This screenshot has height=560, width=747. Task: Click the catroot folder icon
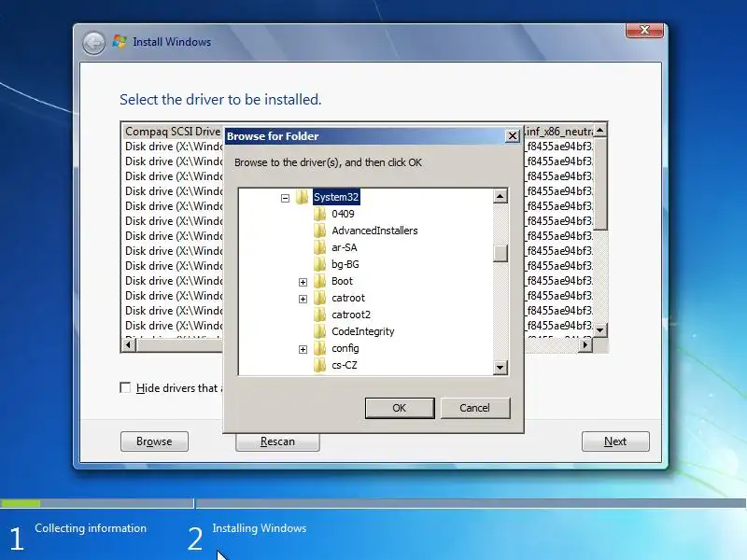click(320, 298)
